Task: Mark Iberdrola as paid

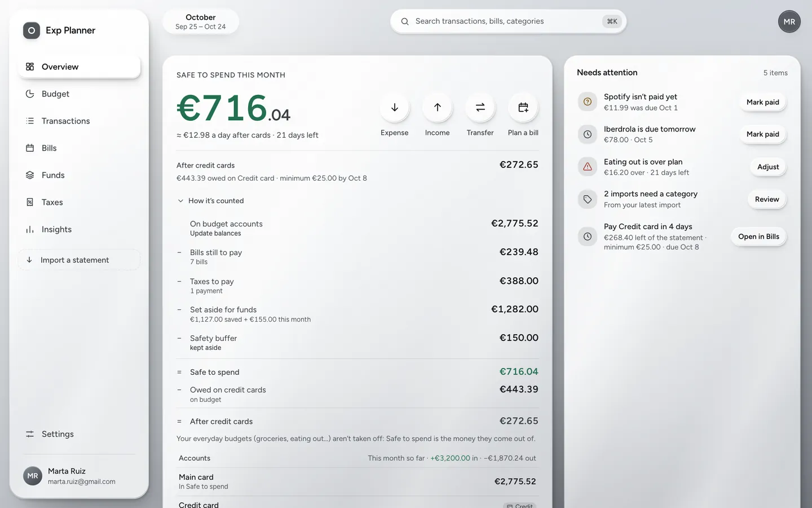Action: tap(762, 134)
